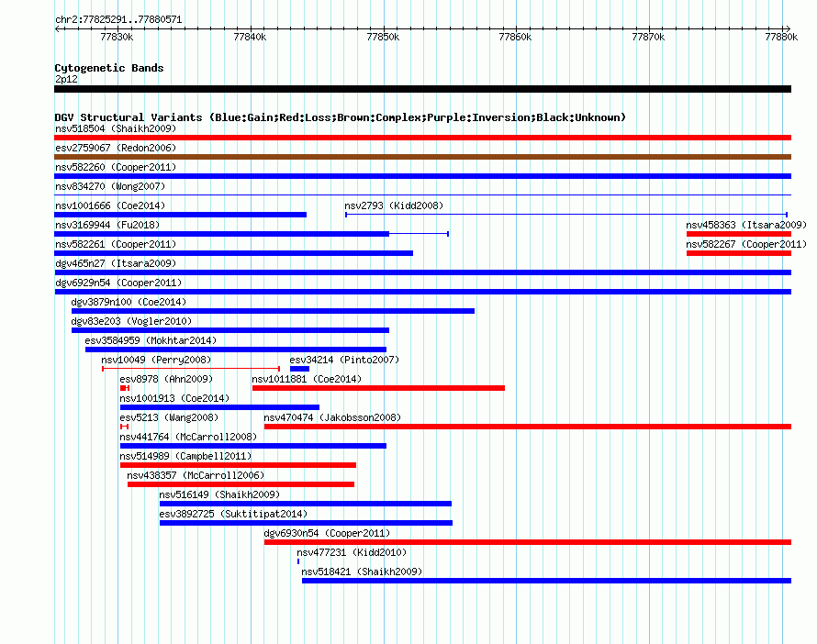Select the red nsv582267 loss bar
The height and width of the screenshot is (644, 817).
pos(739,253)
